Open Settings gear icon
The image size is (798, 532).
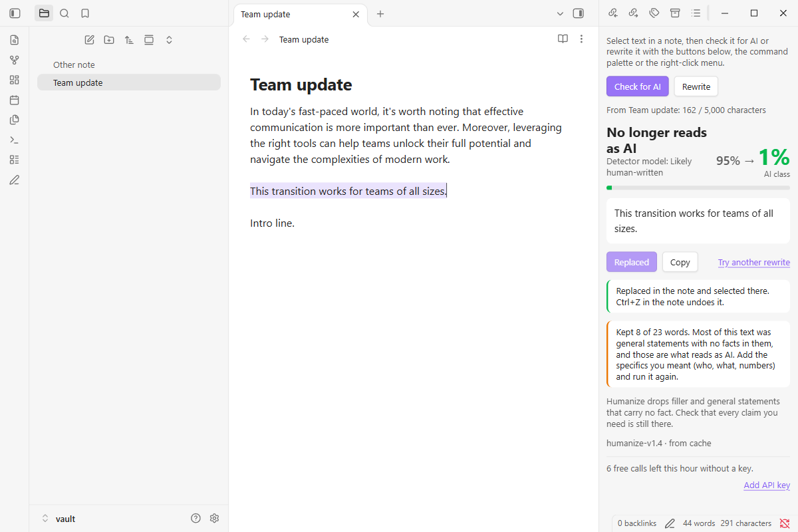(214, 518)
